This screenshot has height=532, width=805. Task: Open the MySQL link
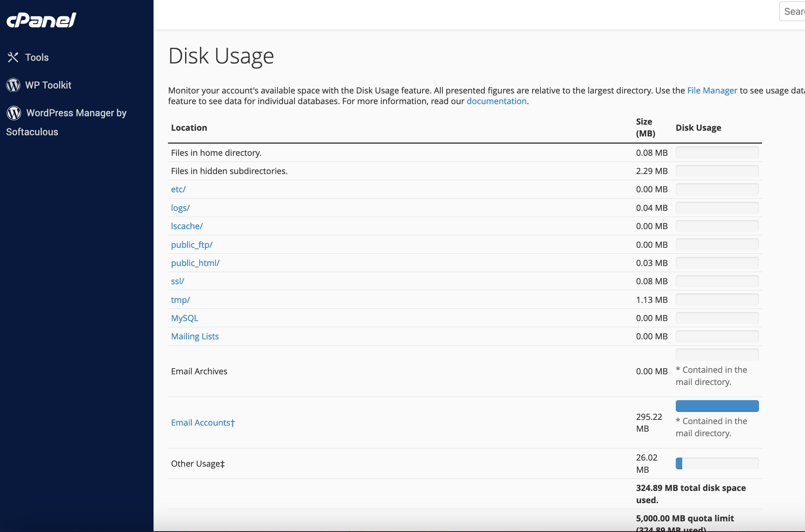click(x=185, y=318)
